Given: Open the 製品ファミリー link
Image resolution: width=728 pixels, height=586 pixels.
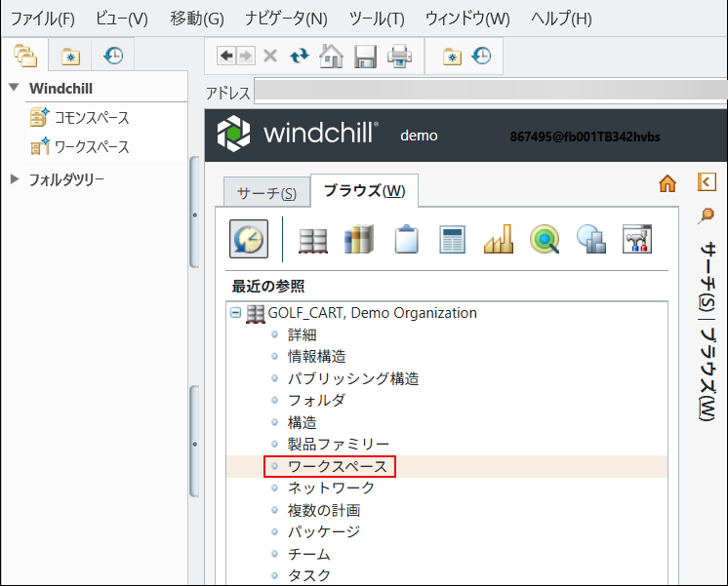Looking at the screenshot, I should pyautogui.click(x=339, y=444).
